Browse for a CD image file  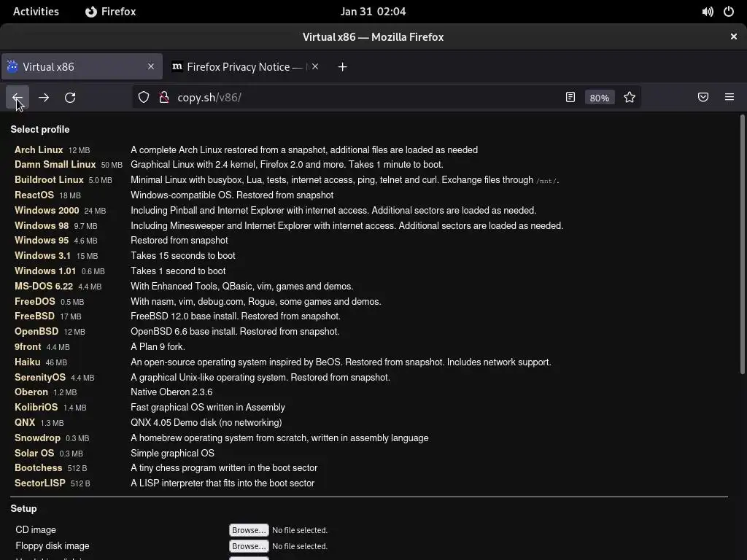pyautogui.click(x=249, y=530)
